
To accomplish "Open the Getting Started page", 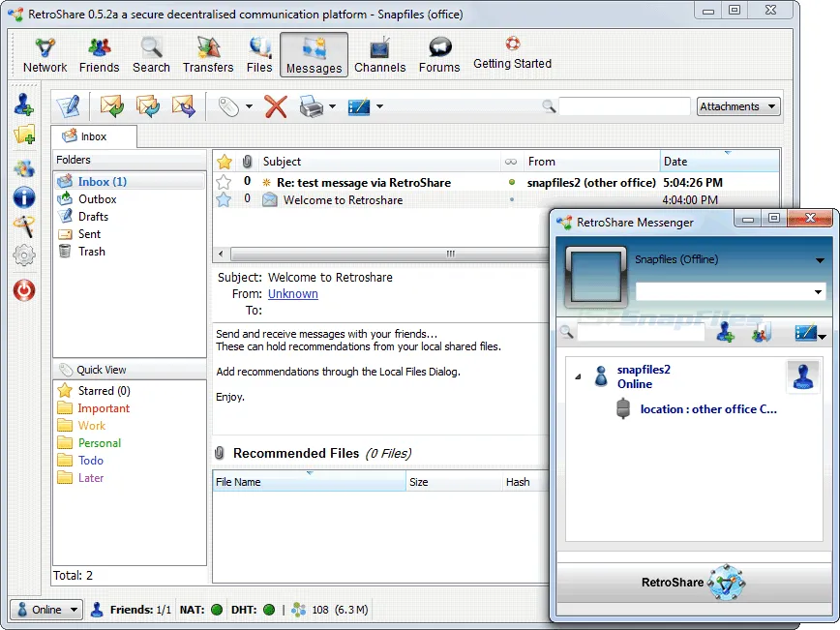I will [512, 53].
